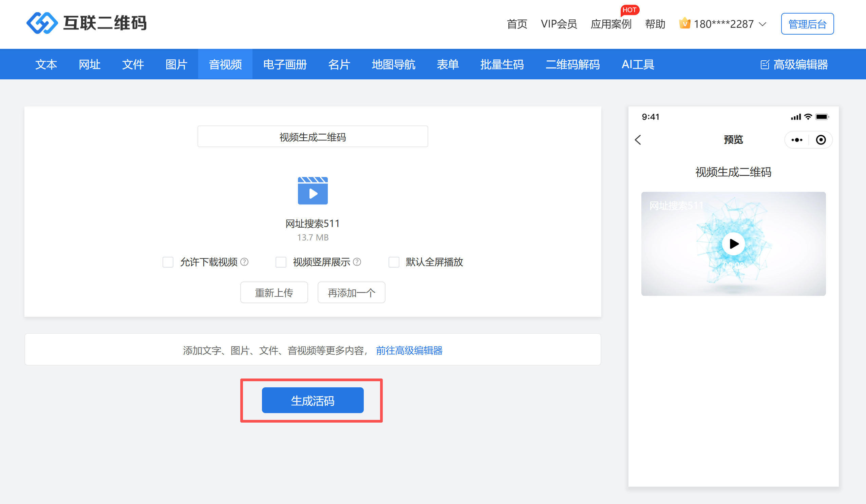Click the circular target icon in preview
Viewport: 866px width, 504px height.
click(x=821, y=140)
